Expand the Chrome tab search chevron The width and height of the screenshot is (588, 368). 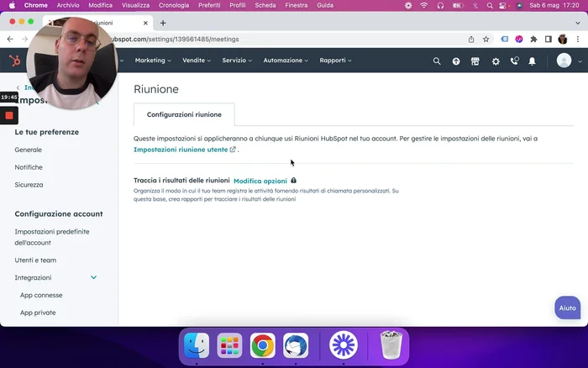[x=578, y=23]
